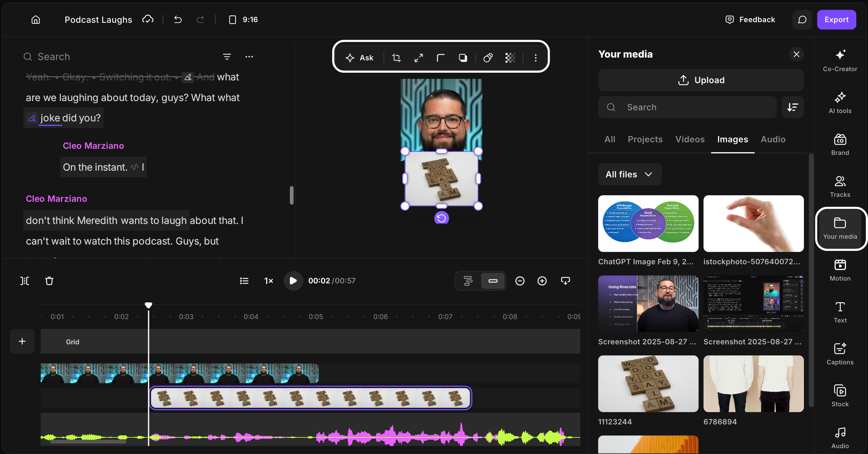Open the comments chat icon
The height and width of the screenshot is (454, 868).
(x=802, y=19)
